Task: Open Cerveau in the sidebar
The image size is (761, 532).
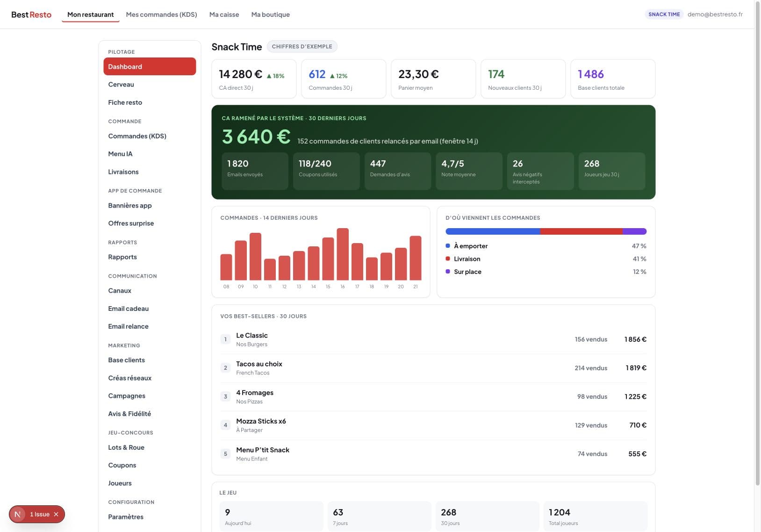Action: point(150,85)
